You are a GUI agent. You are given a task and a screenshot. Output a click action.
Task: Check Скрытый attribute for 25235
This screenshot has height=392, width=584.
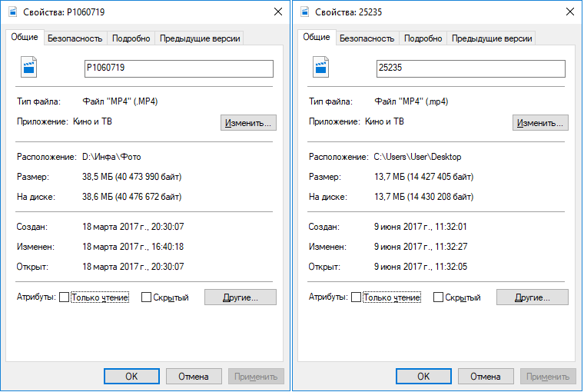438,297
